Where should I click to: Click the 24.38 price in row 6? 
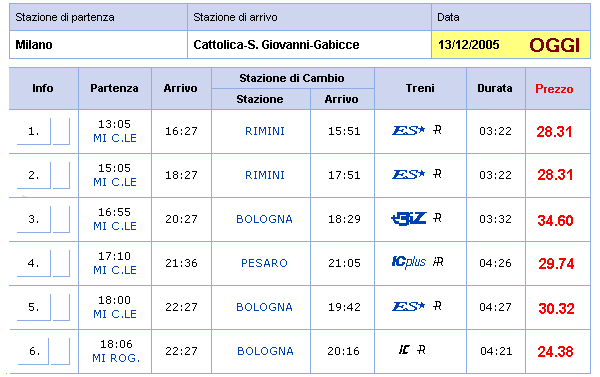(x=556, y=351)
